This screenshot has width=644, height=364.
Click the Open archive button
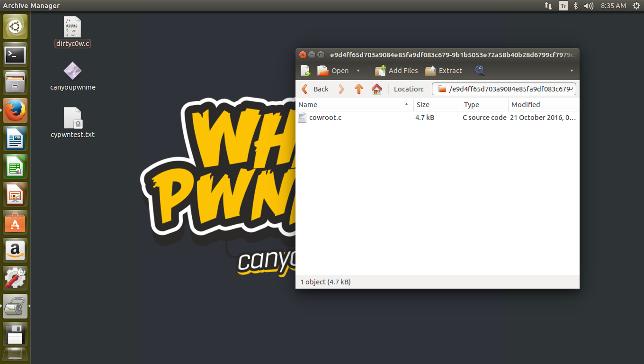333,71
